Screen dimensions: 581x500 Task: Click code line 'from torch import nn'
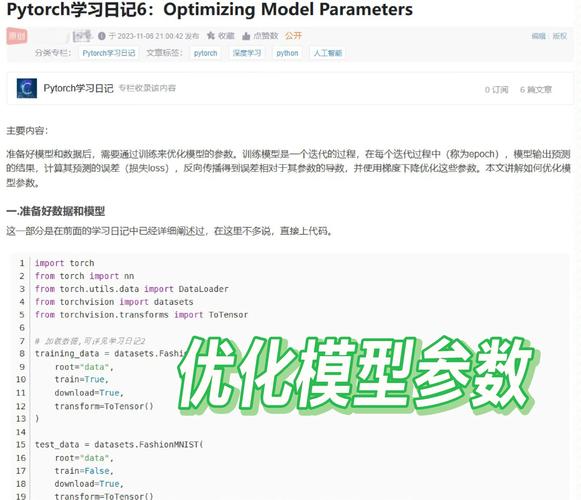pos(84,276)
